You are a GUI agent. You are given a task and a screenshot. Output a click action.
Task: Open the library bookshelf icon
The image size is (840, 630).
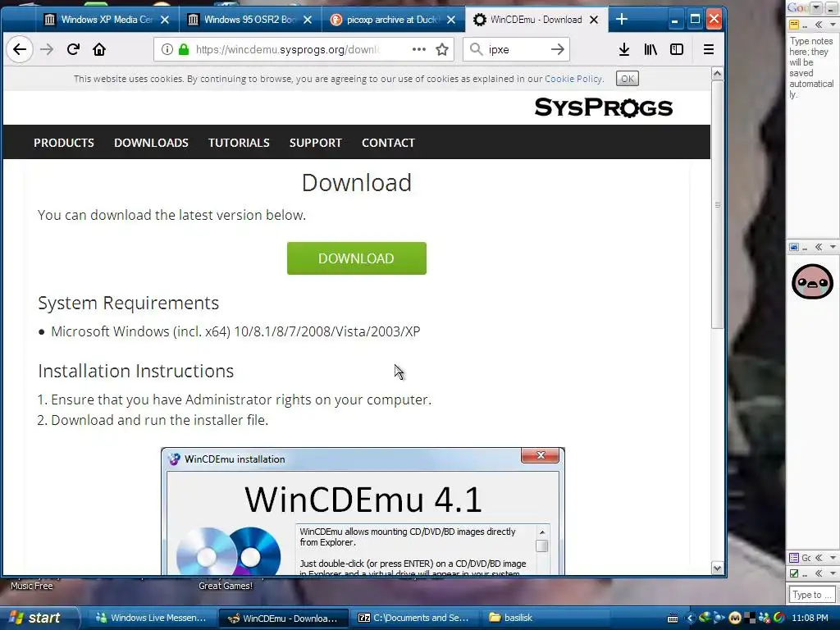tap(651, 49)
